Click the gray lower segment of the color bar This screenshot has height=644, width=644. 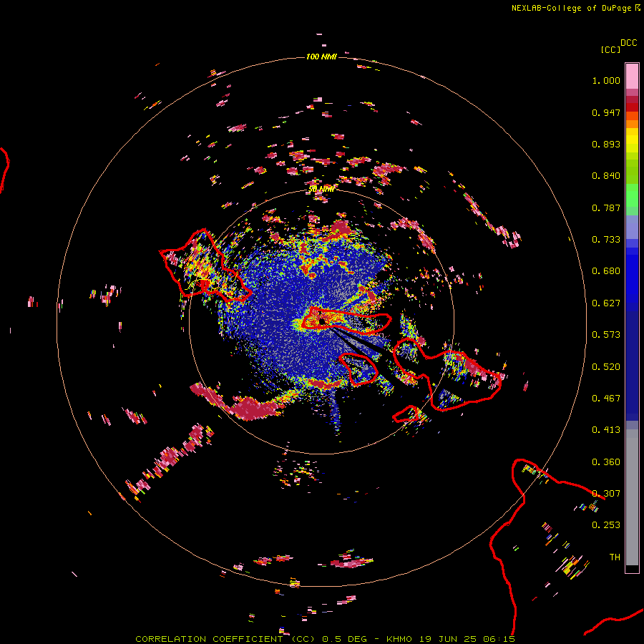pyautogui.click(x=632, y=497)
